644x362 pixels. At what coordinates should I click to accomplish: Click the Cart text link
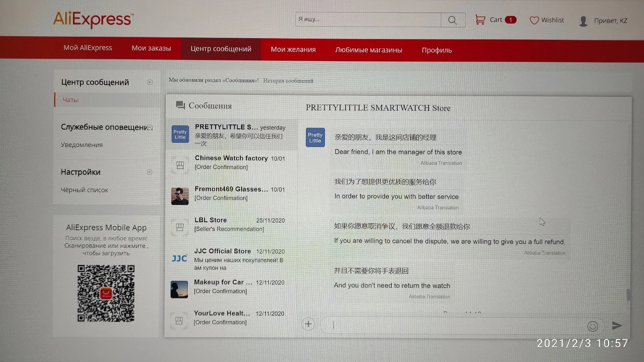point(496,20)
